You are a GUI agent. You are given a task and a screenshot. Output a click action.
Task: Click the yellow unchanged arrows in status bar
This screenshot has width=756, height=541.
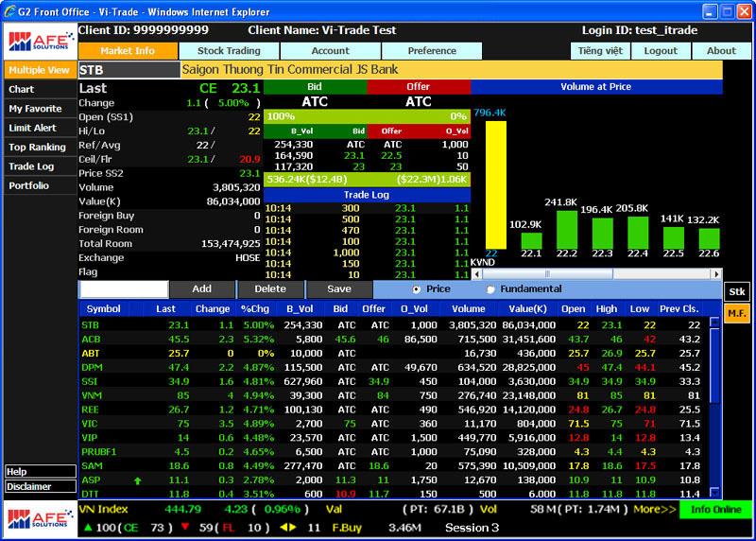coord(288,528)
